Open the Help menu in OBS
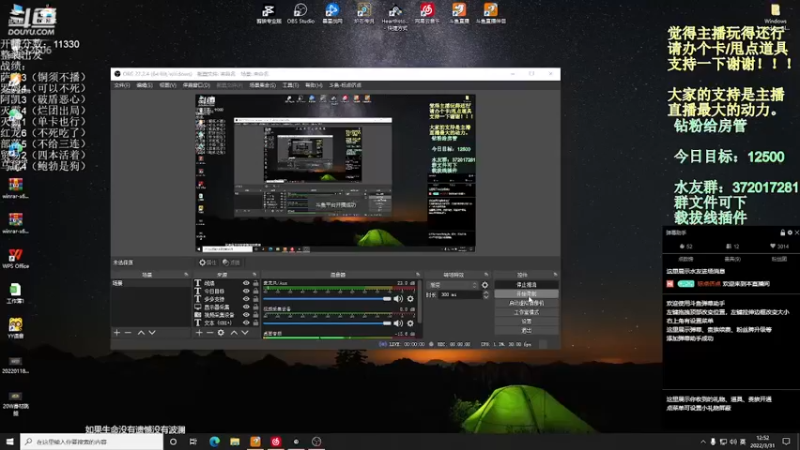The height and width of the screenshot is (450, 800). pyautogui.click(x=314, y=85)
